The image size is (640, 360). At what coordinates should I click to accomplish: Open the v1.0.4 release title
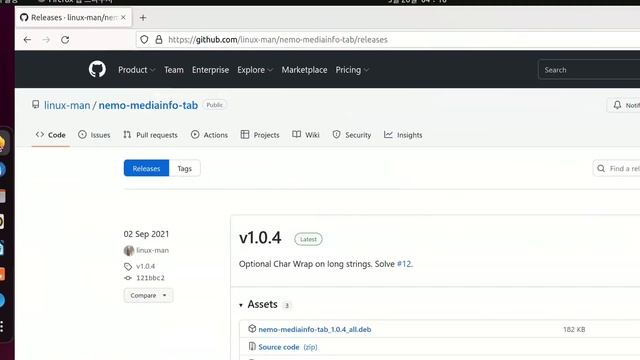260,238
